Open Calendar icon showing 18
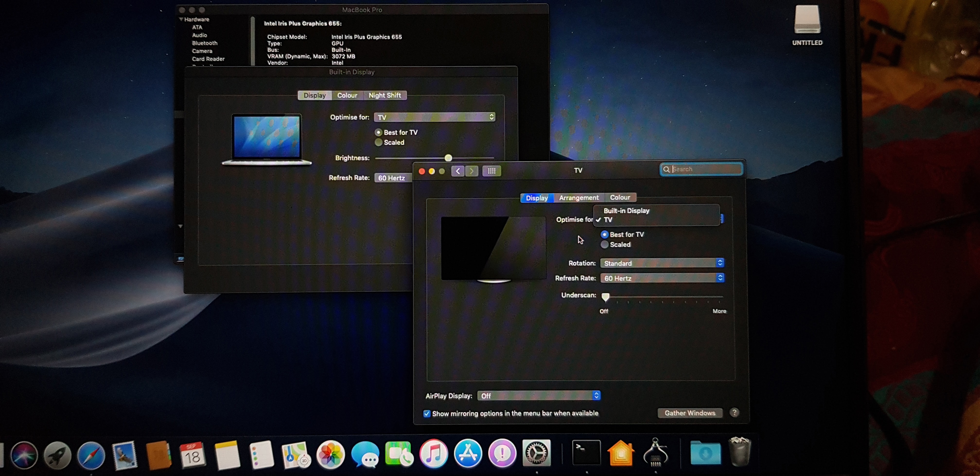The image size is (980, 476). click(193, 455)
